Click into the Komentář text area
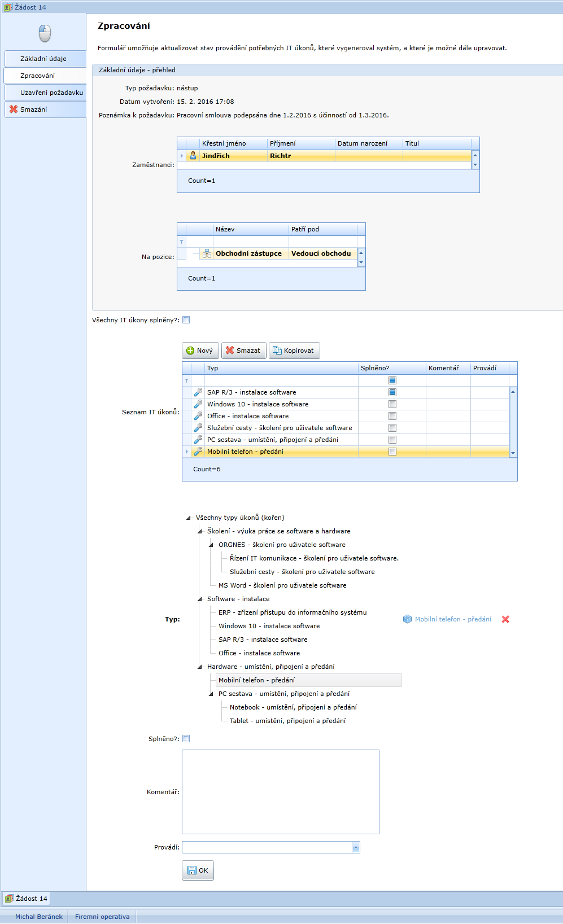This screenshot has height=924, width=563. pos(280,791)
